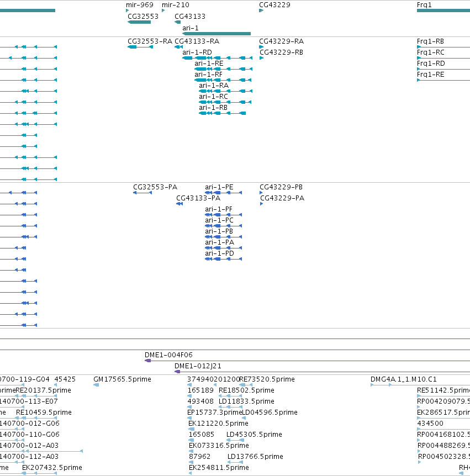Open the Frq1-RB transcript label
470x476 pixels.
pyautogui.click(x=430, y=41)
